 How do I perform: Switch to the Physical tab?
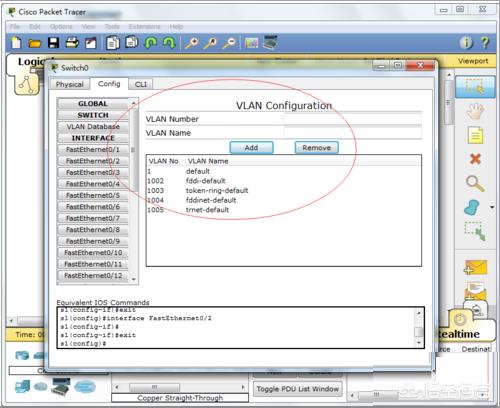tap(69, 84)
